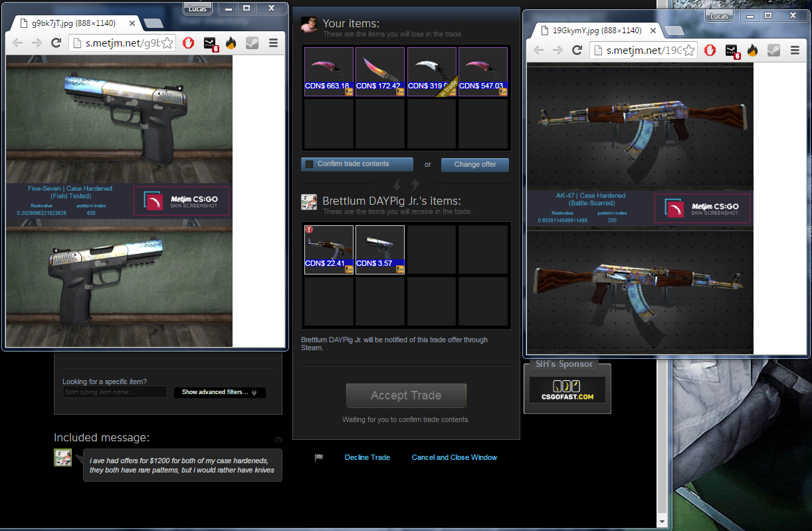Open Lucas profile button in 19GkymY.jpg window
The width and height of the screenshot is (812, 531).
720,15
